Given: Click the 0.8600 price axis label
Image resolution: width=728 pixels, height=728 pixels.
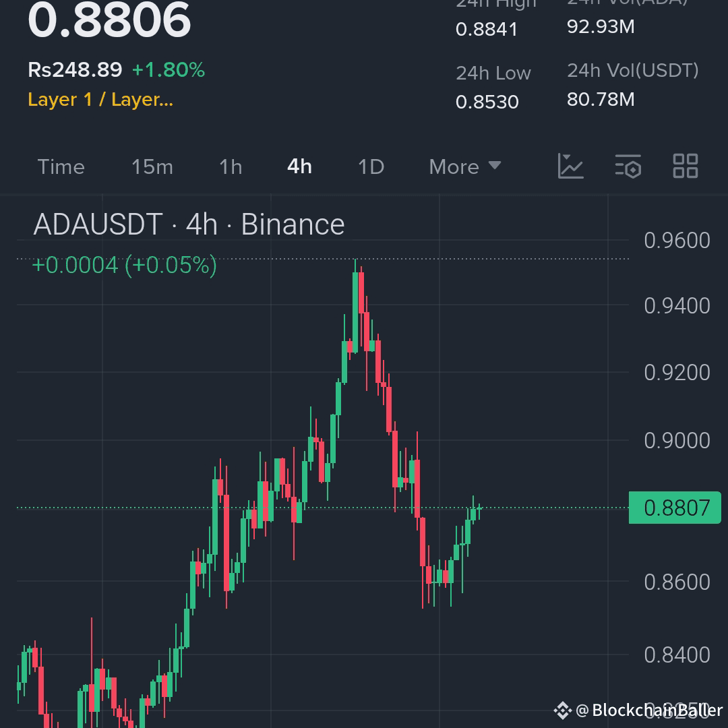Looking at the screenshot, I should 677,582.
